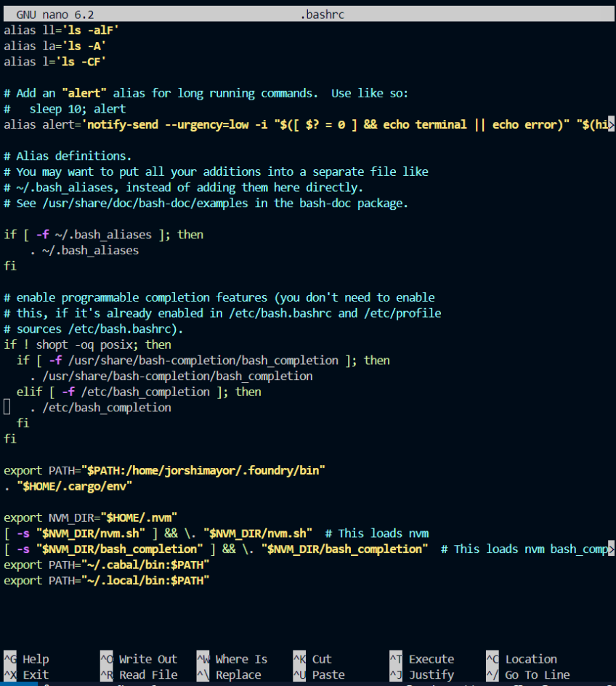Click Write Out to save the file

click(x=147, y=658)
